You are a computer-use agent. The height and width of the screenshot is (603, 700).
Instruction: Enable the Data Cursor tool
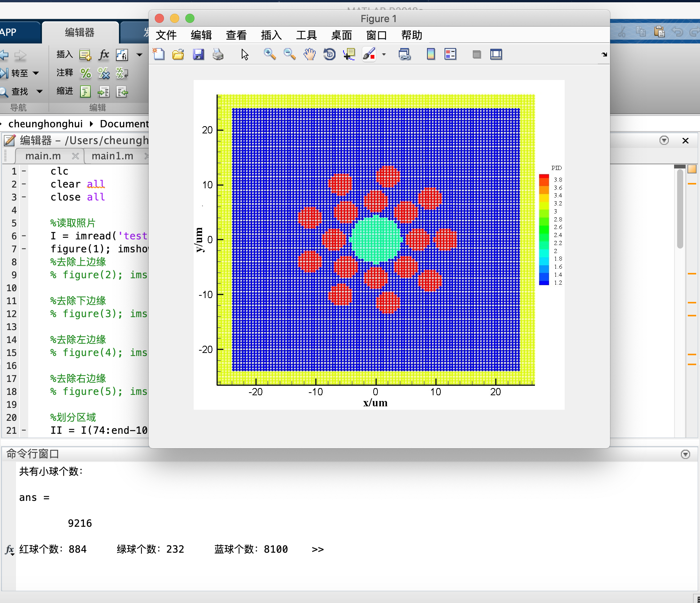pos(349,55)
